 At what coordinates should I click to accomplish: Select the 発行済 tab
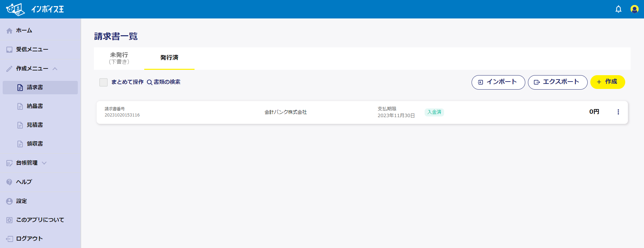point(169,58)
